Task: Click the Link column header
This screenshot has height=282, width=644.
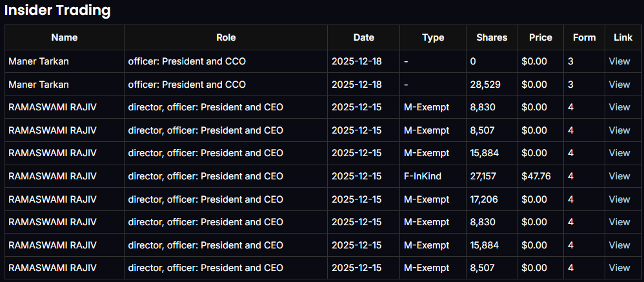Action: tap(623, 37)
